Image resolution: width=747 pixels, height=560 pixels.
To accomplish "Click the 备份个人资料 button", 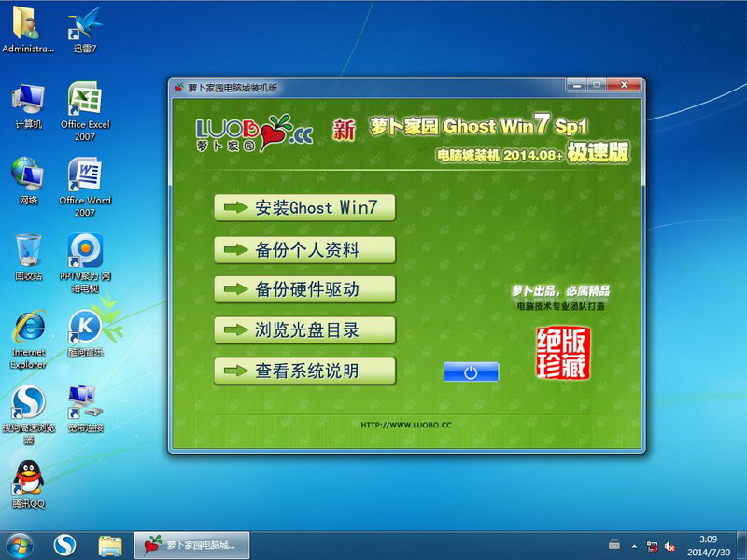I will click(x=305, y=249).
